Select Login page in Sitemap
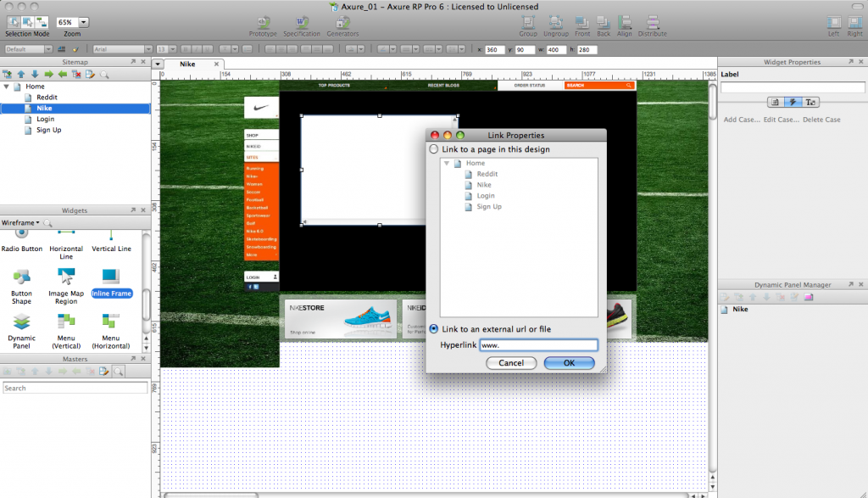The width and height of the screenshot is (868, 498). 46,119
